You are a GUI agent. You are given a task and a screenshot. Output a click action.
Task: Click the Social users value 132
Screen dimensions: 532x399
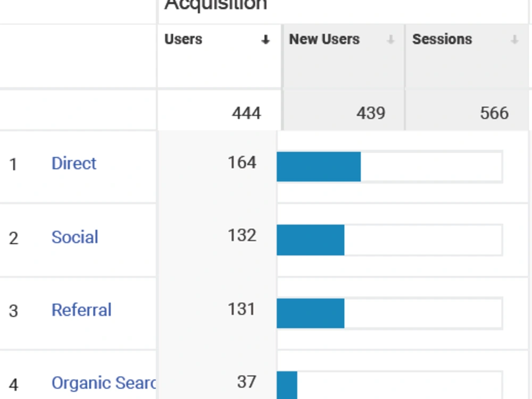242,236
